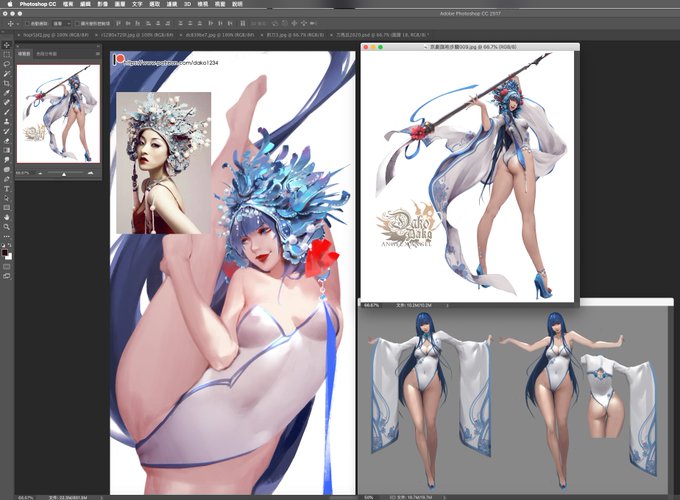This screenshot has width=680, height=500.
Task: Open the 編輯 (Edit) menu
Action: pos(85,4)
